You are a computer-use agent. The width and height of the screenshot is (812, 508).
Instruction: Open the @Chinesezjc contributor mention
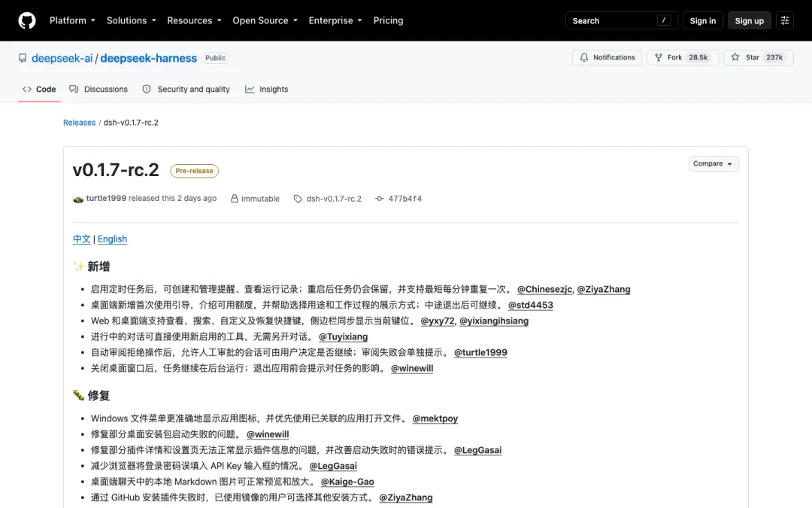click(545, 289)
